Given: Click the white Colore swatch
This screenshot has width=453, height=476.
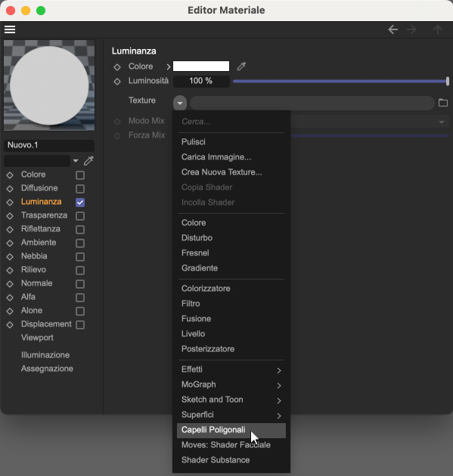Looking at the screenshot, I should pyautogui.click(x=201, y=66).
